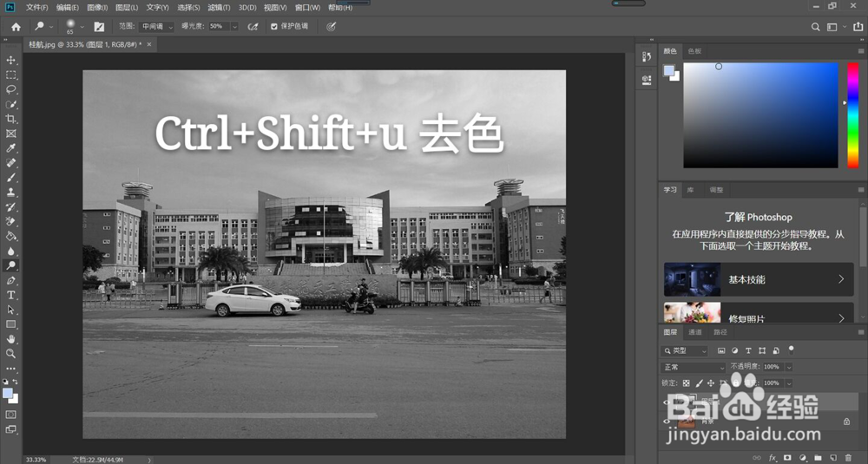This screenshot has width=868, height=464.
Task: Select the Rectangular Marquee tool
Action: [10, 75]
